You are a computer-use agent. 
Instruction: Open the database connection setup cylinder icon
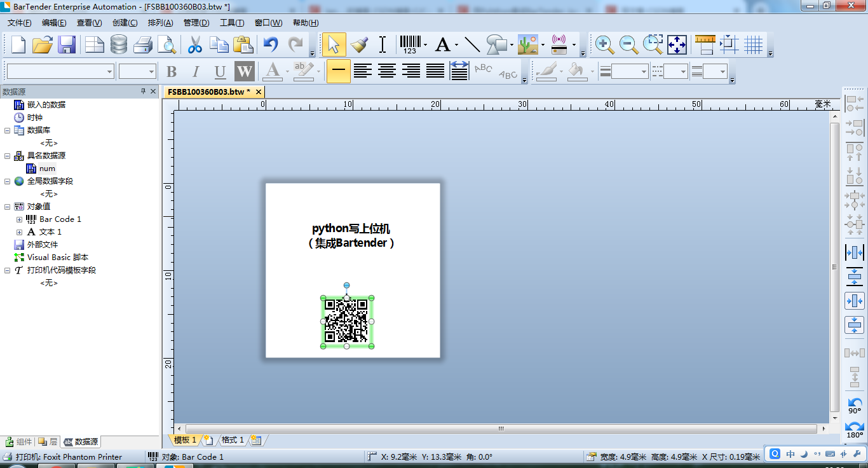(x=119, y=45)
